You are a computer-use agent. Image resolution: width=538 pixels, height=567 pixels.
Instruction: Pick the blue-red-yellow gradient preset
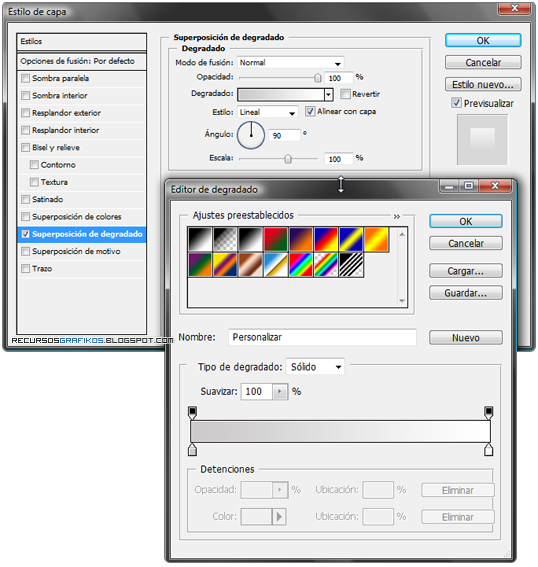[326, 239]
